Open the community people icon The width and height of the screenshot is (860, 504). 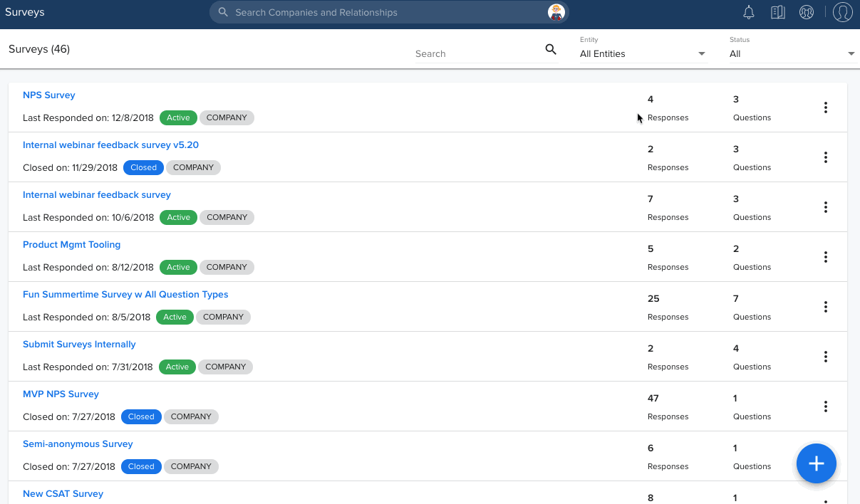(x=807, y=12)
